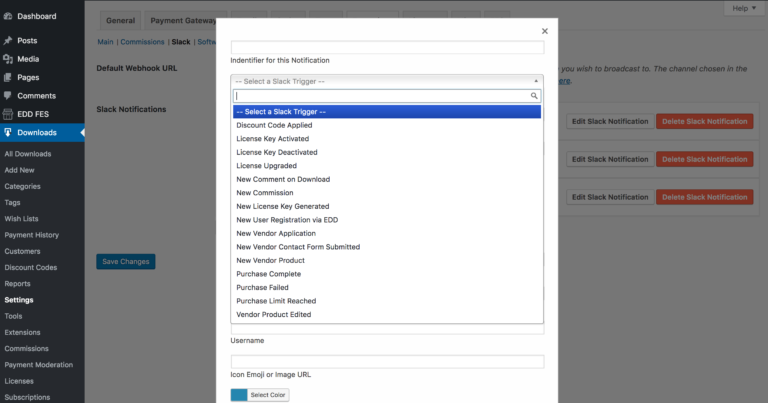Click the Save Changes button
This screenshot has height=403, width=768.
click(126, 261)
